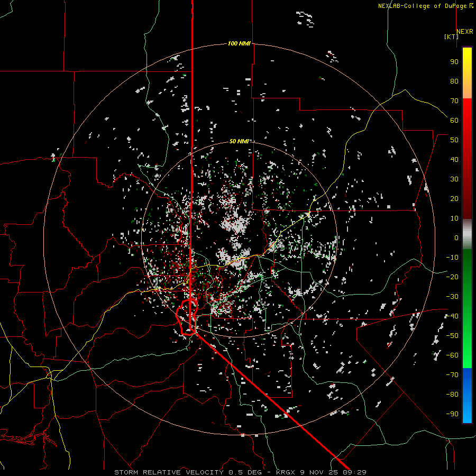Click the [KT] units label
This screenshot has width=476, height=476.
click(451, 36)
